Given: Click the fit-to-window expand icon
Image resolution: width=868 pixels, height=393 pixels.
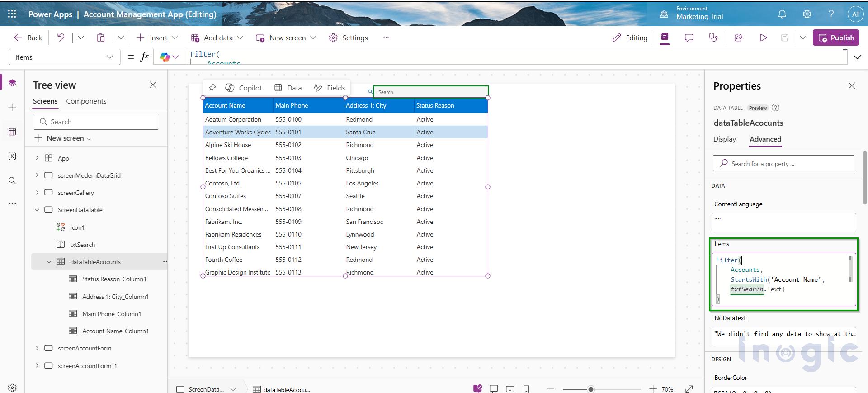Looking at the screenshot, I should click(x=689, y=389).
